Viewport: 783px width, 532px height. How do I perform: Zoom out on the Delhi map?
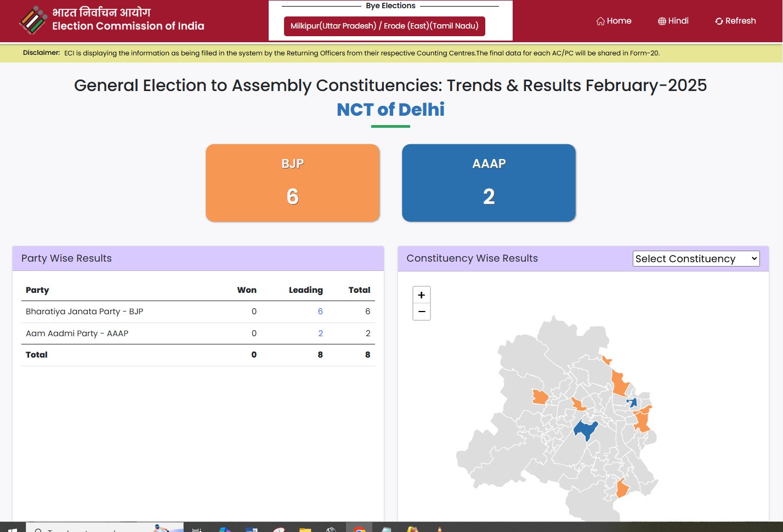[421, 312]
